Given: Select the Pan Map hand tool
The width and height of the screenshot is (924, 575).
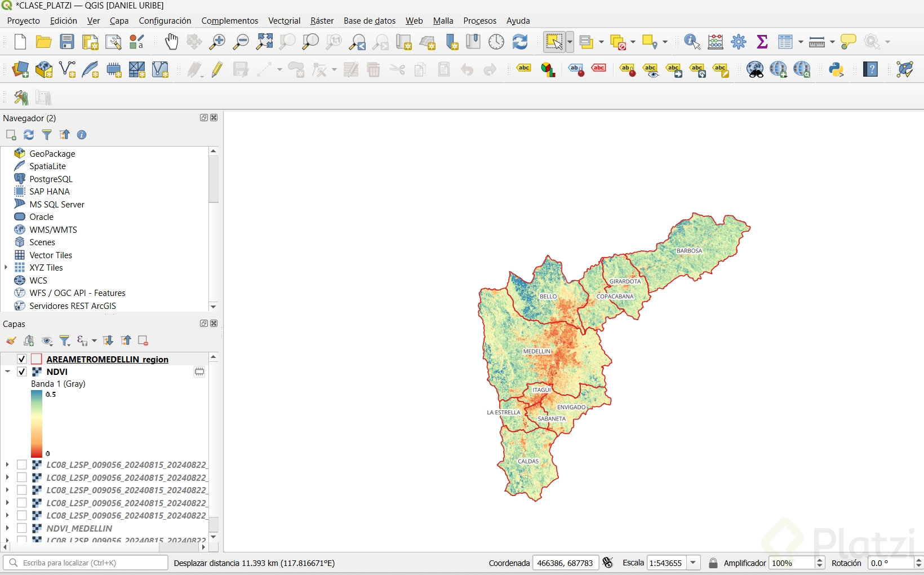Looking at the screenshot, I should click(x=171, y=42).
